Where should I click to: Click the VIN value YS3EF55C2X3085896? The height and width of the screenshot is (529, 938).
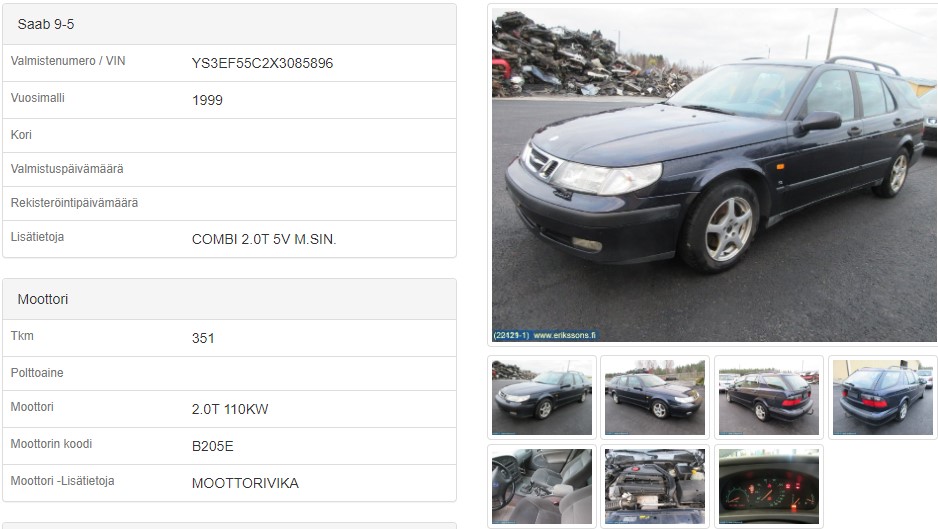point(262,63)
